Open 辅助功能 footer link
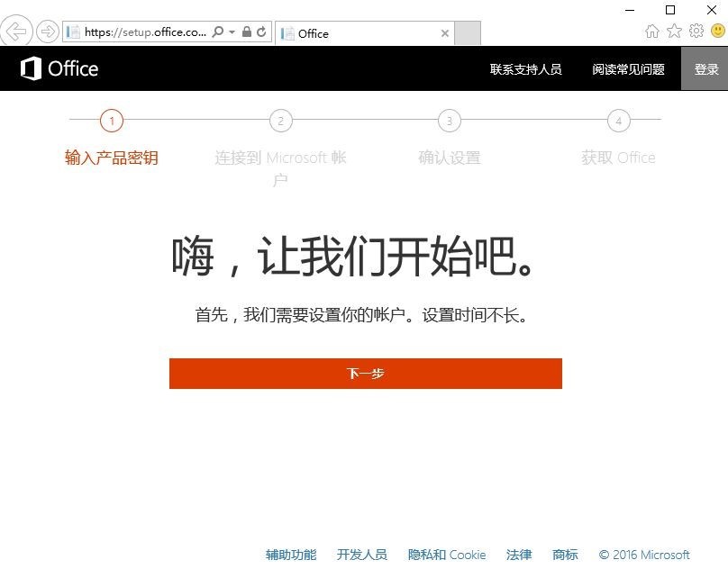728x569 pixels. pos(291,555)
